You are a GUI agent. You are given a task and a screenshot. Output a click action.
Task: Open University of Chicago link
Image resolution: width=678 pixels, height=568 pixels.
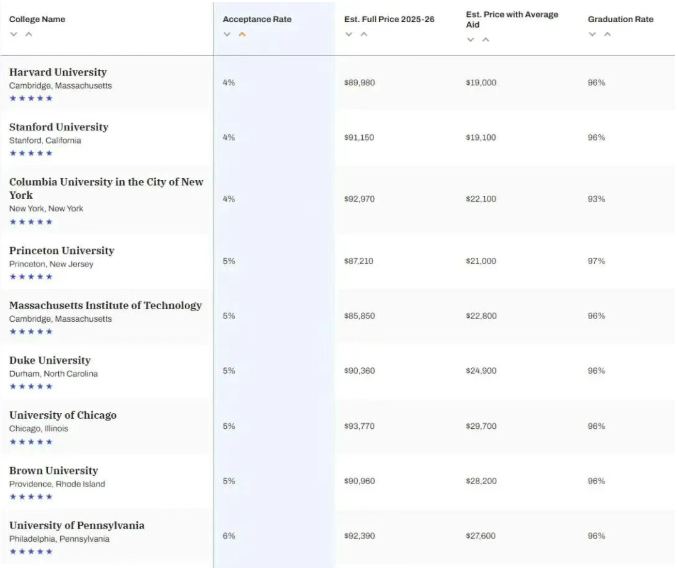pos(63,415)
